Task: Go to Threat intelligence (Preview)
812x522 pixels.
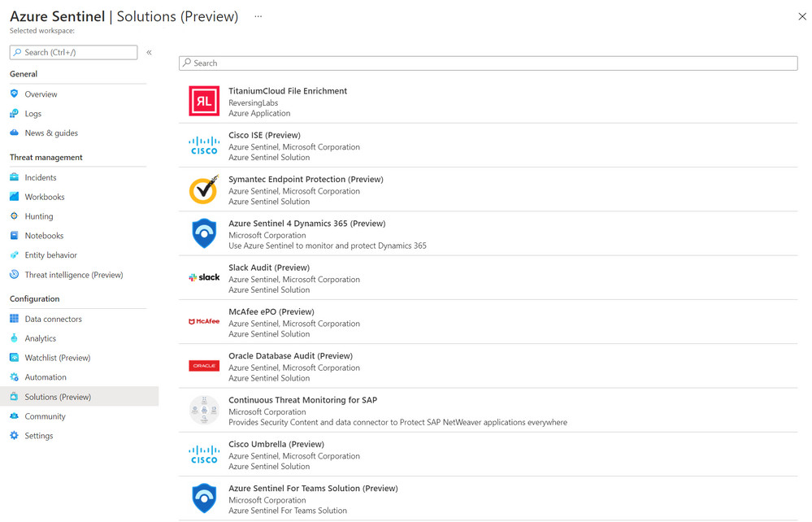Action: click(x=74, y=275)
